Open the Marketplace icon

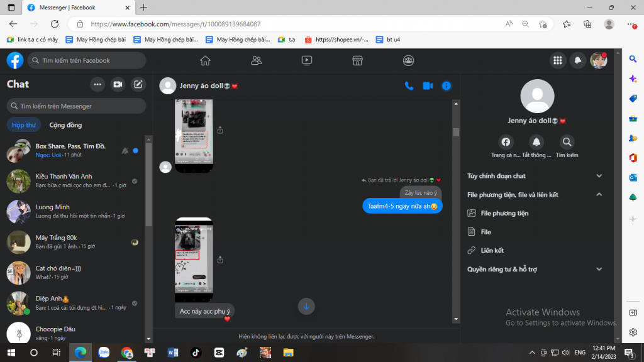pyautogui.click(x=357, y=60)
